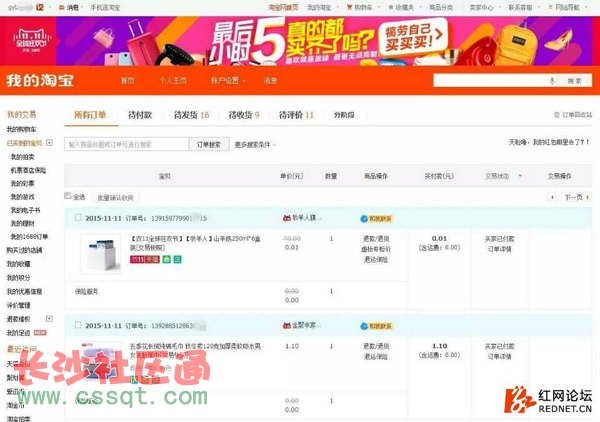Image resolution: width=600 pixels, height=422 pixels.
Task: Click the 天啦噜，我的红包哪里去了 link
Action: (549, 142)
